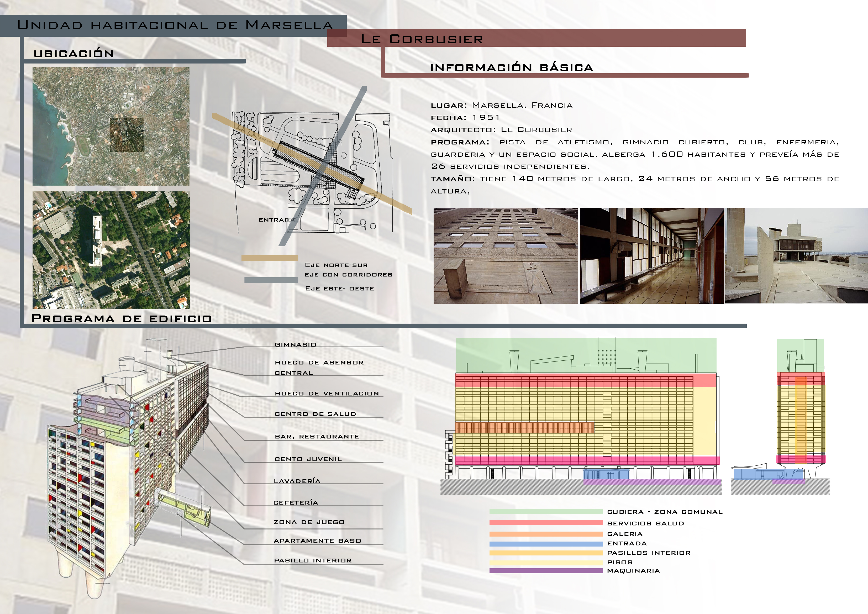This screenshot has height=614, width=868.
Task: Select the red Servicios Salud legend swatch
Action: [546, 523]
